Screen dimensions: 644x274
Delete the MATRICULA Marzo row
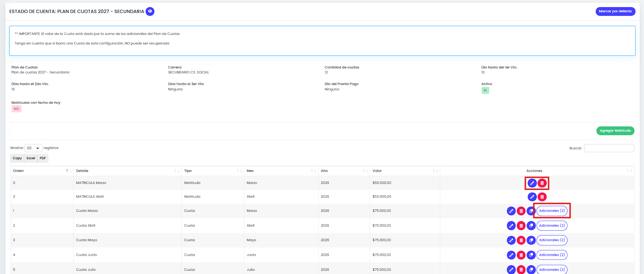[x=542, y=183]
